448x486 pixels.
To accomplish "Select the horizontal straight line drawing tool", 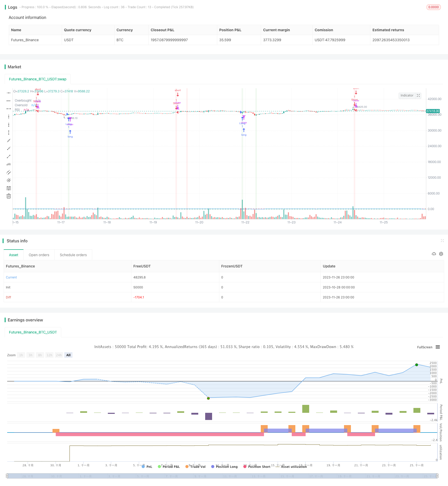I will pos(9,93).
